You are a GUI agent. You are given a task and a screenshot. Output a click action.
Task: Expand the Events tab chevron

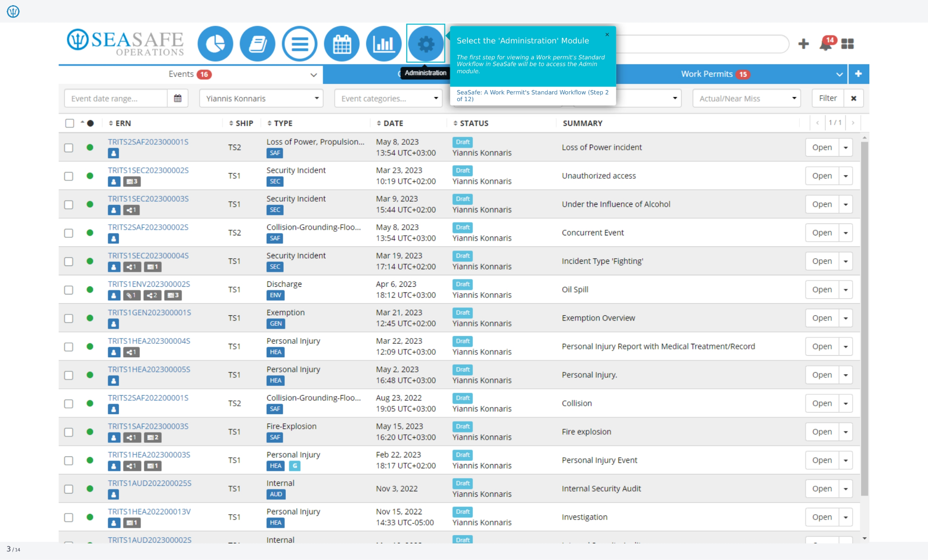click(313, 75)
